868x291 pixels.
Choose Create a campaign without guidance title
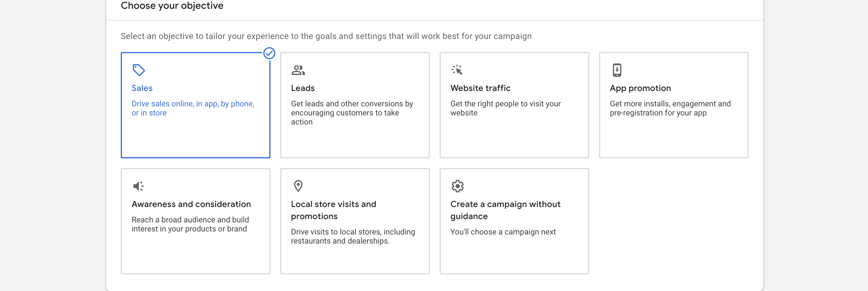click(505, 210)
